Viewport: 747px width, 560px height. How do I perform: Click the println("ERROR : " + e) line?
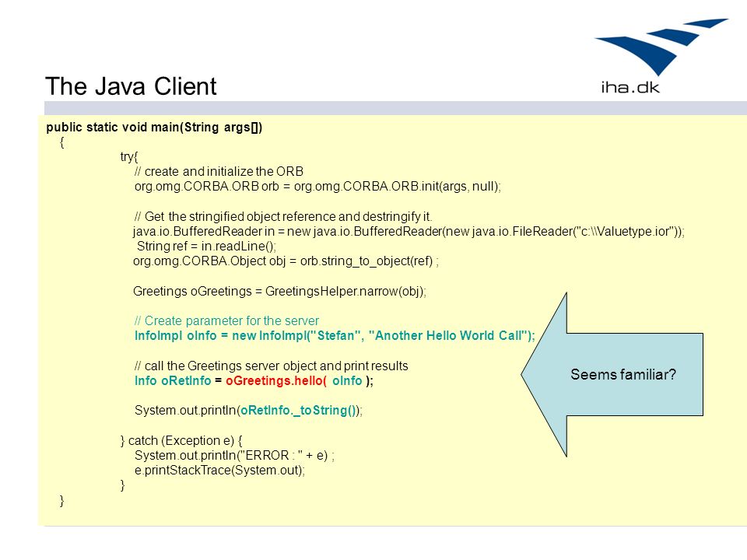(234, 455)
